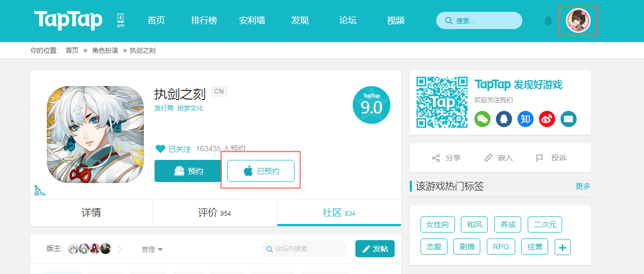644x274 pixels.
Task: Click breadcrumb link 角色扮演
Action: click(105, 51)
